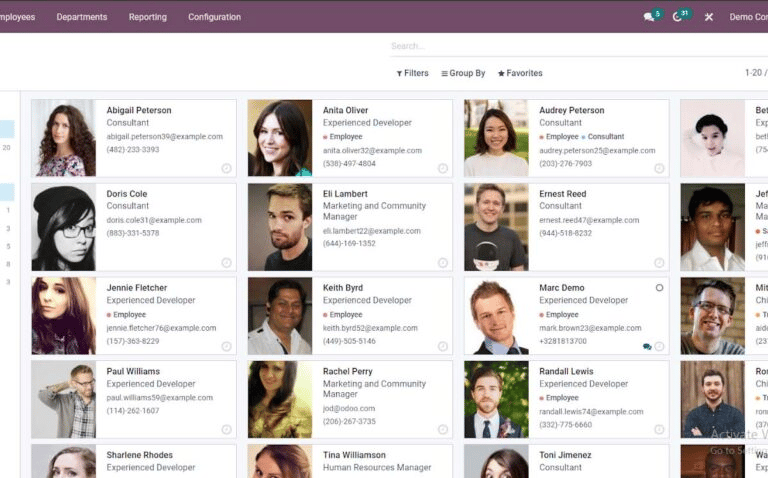Click Employee tag on Audrey Peterson card
768x478 pixels.
click(x=559, y=137)
